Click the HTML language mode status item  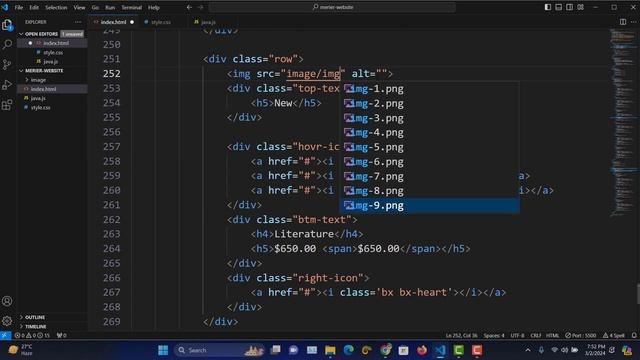coord(552,336)
